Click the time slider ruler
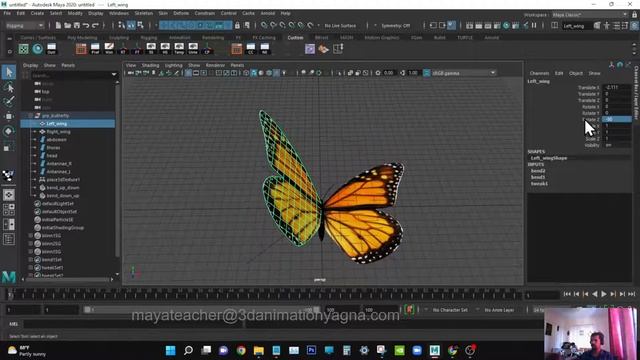The height and width of the screenshot is (360, 640). point(264,294)
